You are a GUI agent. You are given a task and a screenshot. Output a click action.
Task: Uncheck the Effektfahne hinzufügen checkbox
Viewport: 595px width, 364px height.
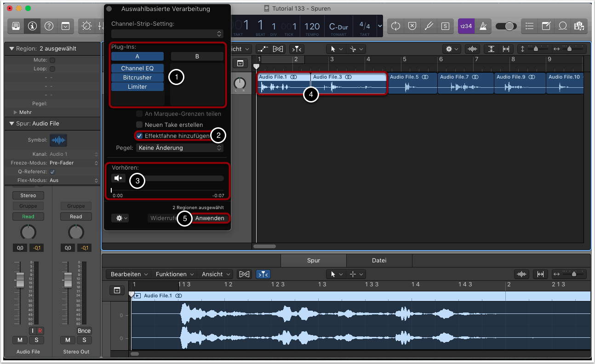coord(139,136)
